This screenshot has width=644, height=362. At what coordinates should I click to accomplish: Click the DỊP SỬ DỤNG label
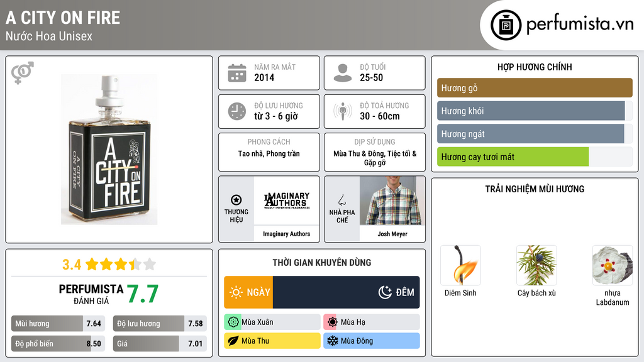click(x=375, y=141)
